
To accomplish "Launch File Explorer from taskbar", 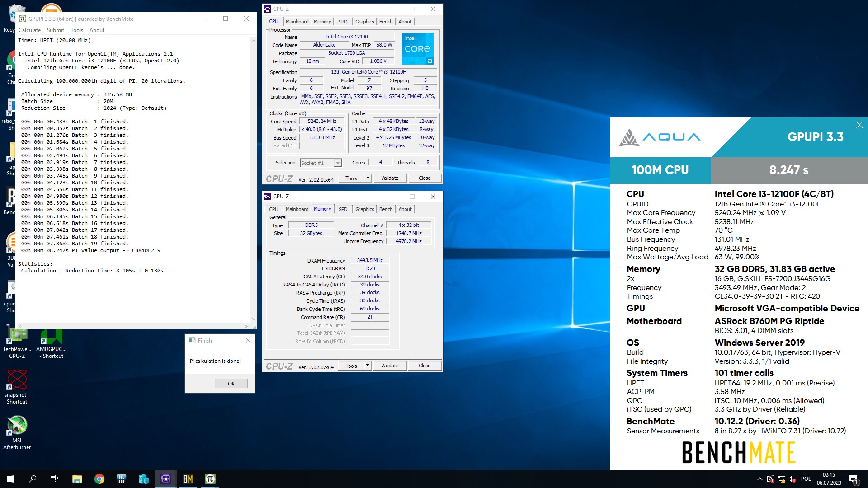I will click(77, 479).
